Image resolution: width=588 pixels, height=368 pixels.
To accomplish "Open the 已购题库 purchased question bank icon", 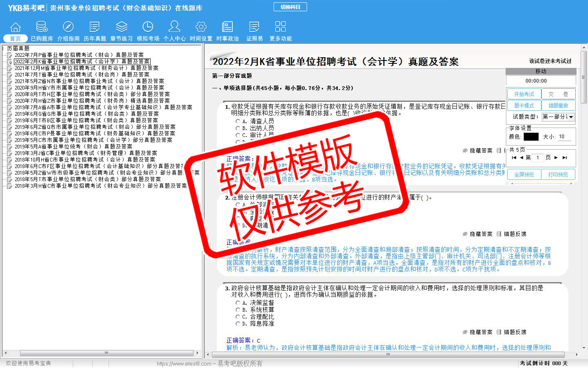I will tap(42, 27).
